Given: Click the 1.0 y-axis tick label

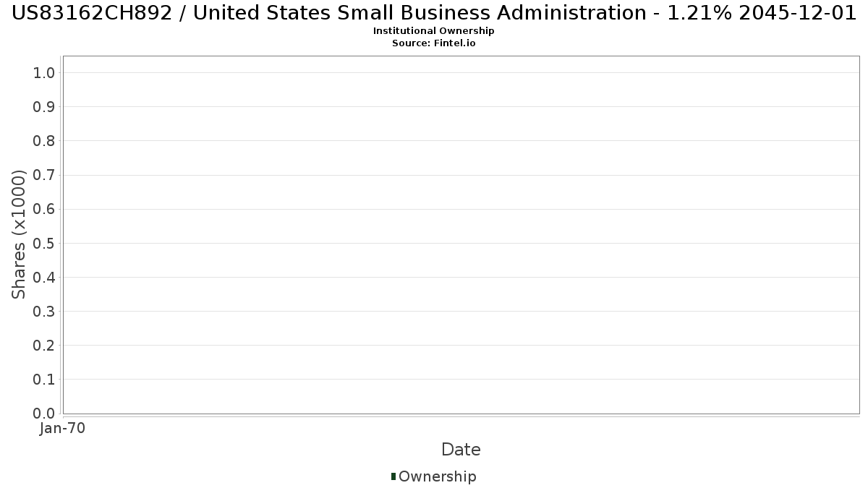Looking at the screenshot, I should point(44,72).
